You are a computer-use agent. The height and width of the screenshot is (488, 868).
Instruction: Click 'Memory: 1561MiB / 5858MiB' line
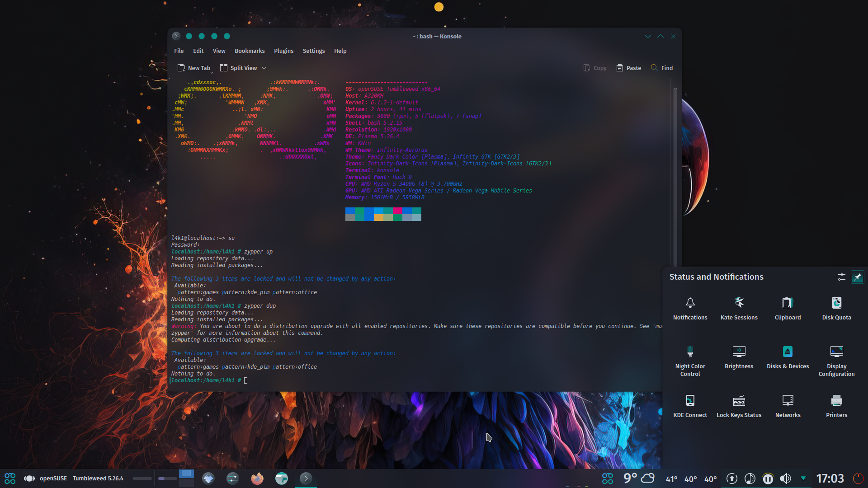pos(385,197)
